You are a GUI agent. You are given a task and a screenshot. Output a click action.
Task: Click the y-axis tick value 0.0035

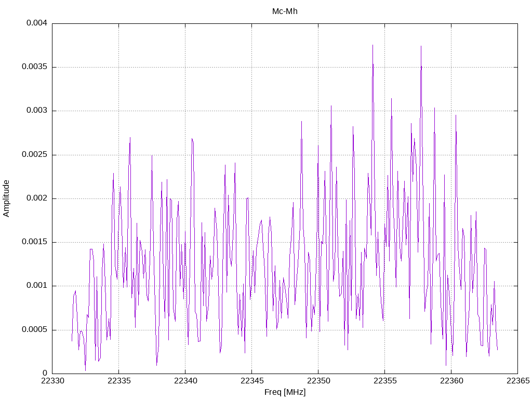pos(34,67)
